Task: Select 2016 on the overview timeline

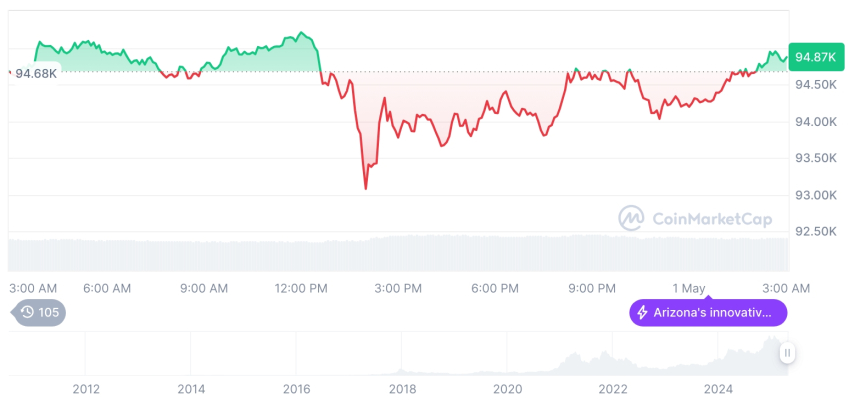Action: tap(297, 389)
